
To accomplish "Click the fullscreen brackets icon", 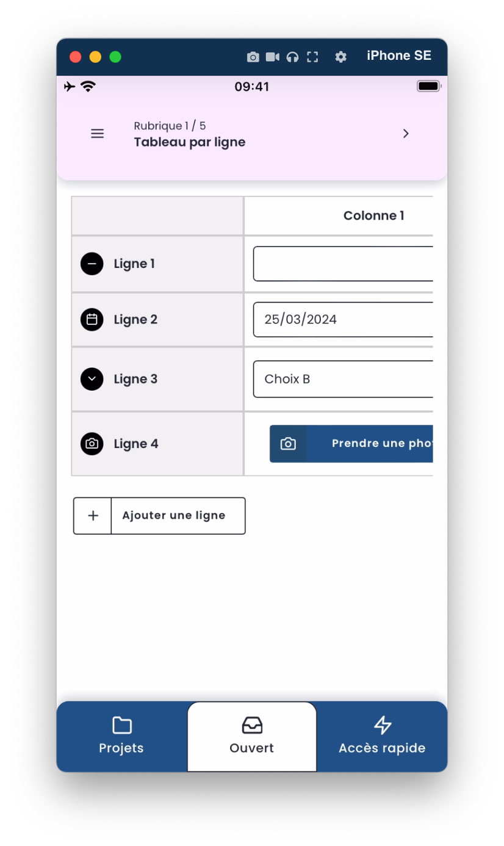I will [312, 57].
